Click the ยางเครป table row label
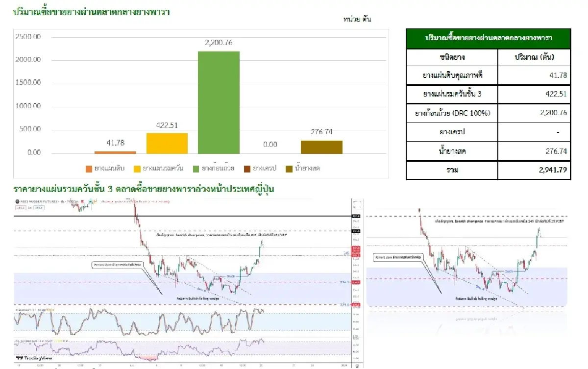The width and height of the screenshot is (588, 369). [x=452, y=132]
